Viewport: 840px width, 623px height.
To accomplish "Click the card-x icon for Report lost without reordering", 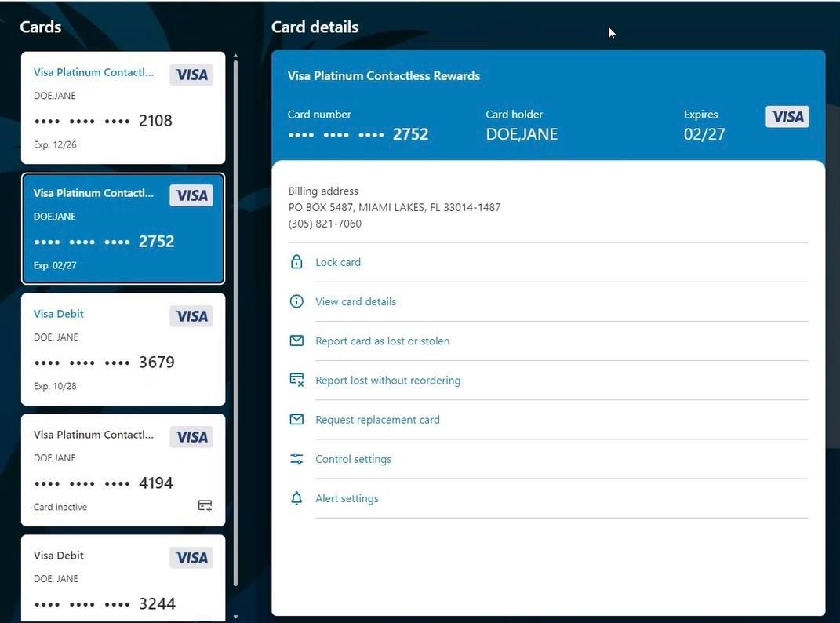I will (x=296, y=380).
